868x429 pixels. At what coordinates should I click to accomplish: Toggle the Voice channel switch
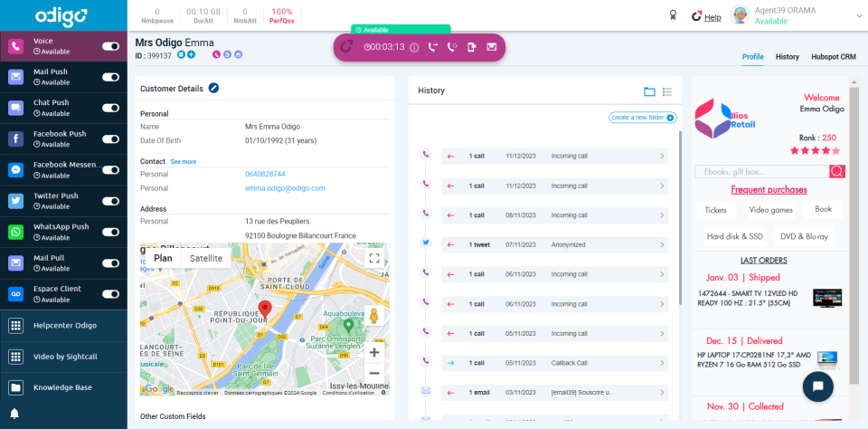[111, 46]
